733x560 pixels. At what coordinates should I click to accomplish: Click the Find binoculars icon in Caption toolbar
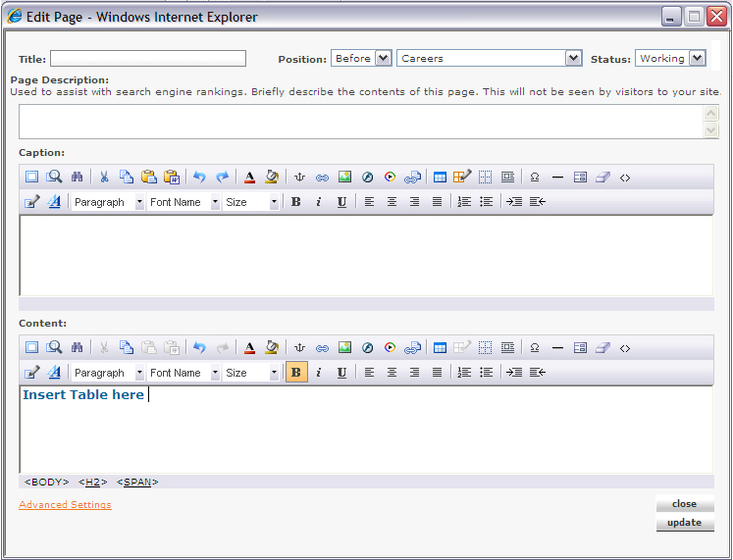pos(78,177)
